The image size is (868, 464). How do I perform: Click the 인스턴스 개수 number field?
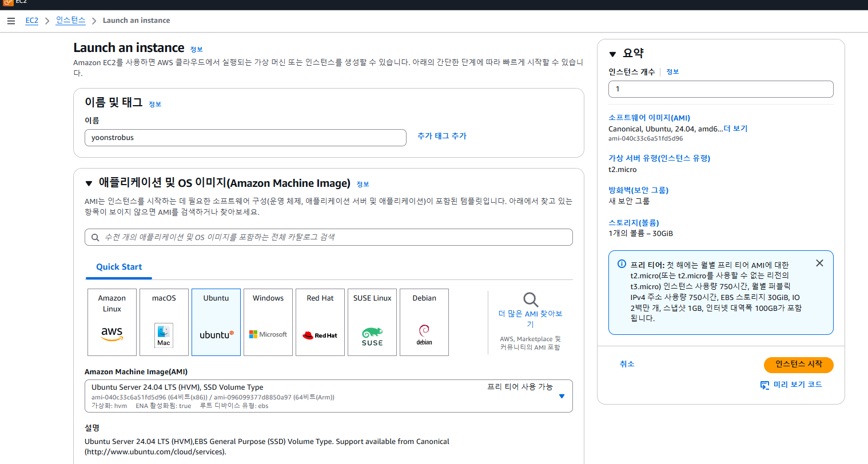[x=721, y=89]
